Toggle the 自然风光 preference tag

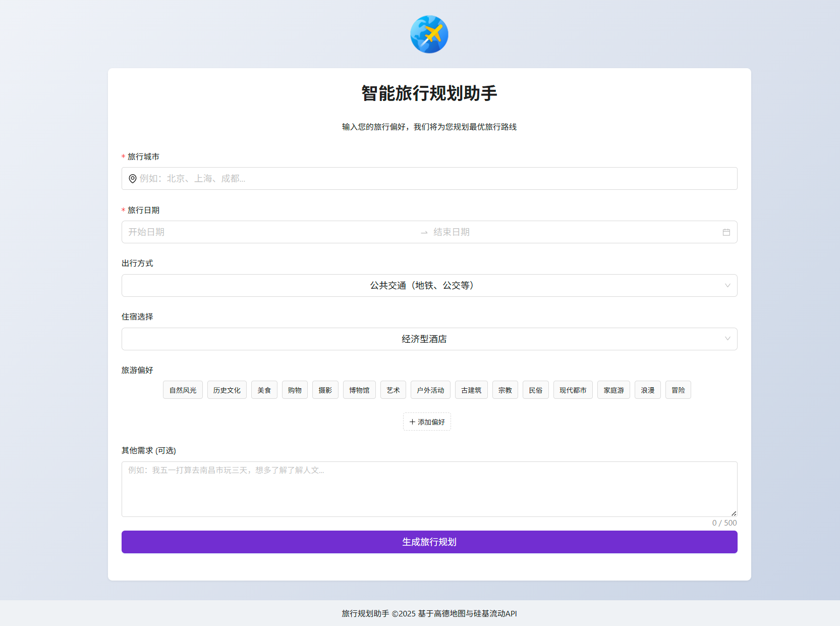[x=183, y=390]
